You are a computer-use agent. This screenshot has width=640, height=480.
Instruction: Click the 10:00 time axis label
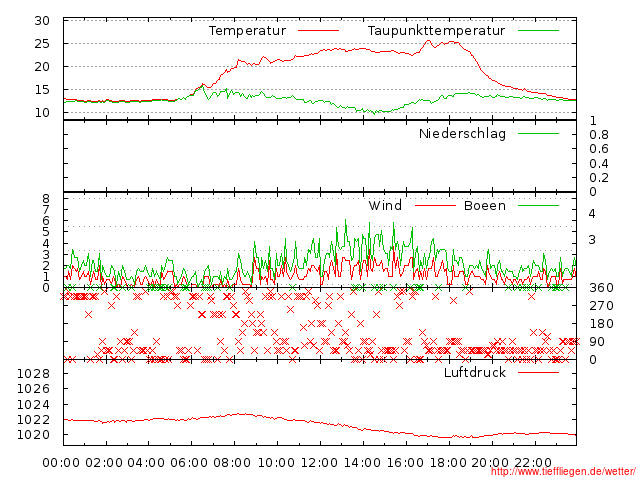pyautogui.click(x=276, y=463)
